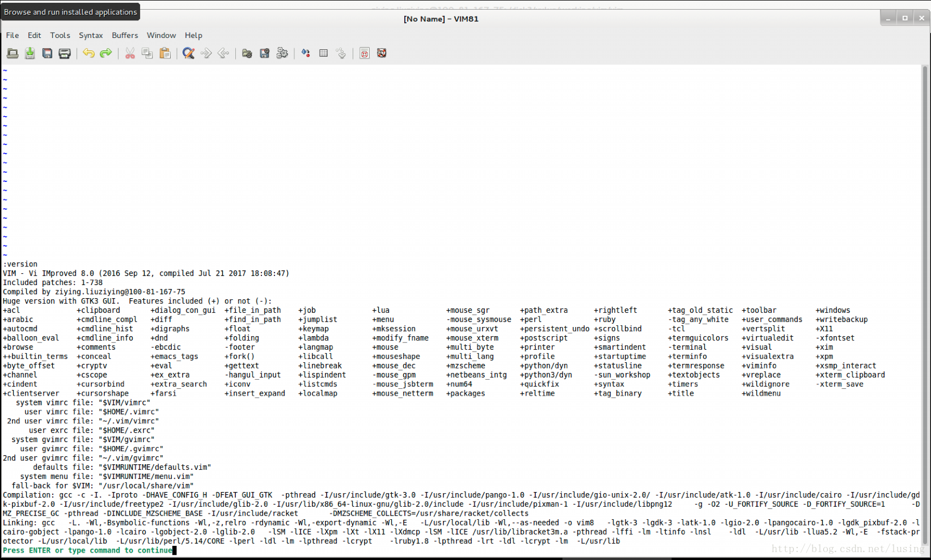This screenshot has width=931, height=560.
Task: Click the '+job' feature entry
Action: tap(307, 310)
